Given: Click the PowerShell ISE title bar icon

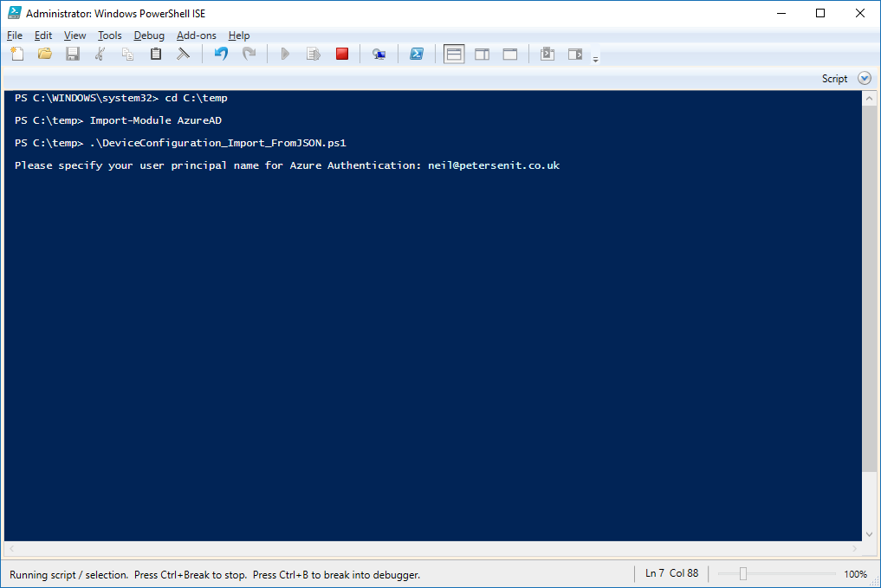Looking at the screenshot, I should (x=14, y=13).
